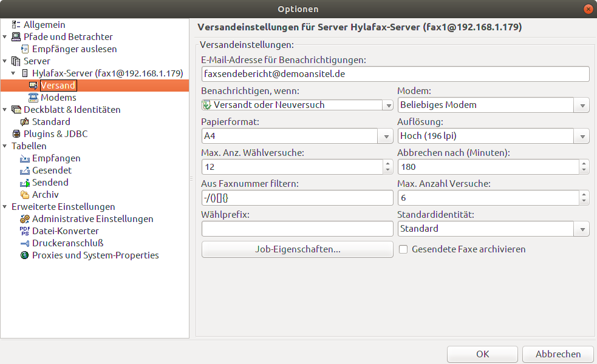The image size is (597, 364).
Task: Increase Max. Anz. Wählversuche value
Action: pos(388,163)
